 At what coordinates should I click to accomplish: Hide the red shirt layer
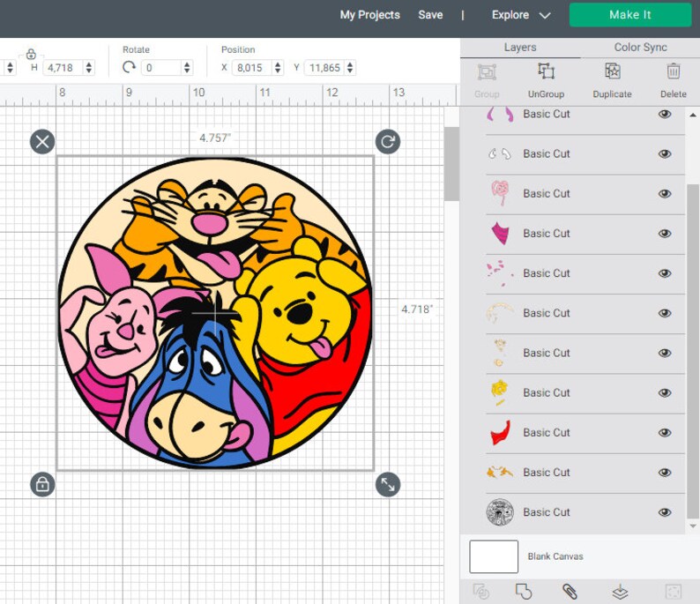point(665,433)
